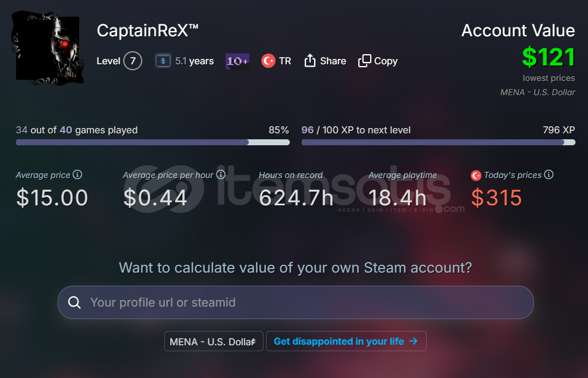
Task: Click the green $121 account value
Action: coord(548,57)
